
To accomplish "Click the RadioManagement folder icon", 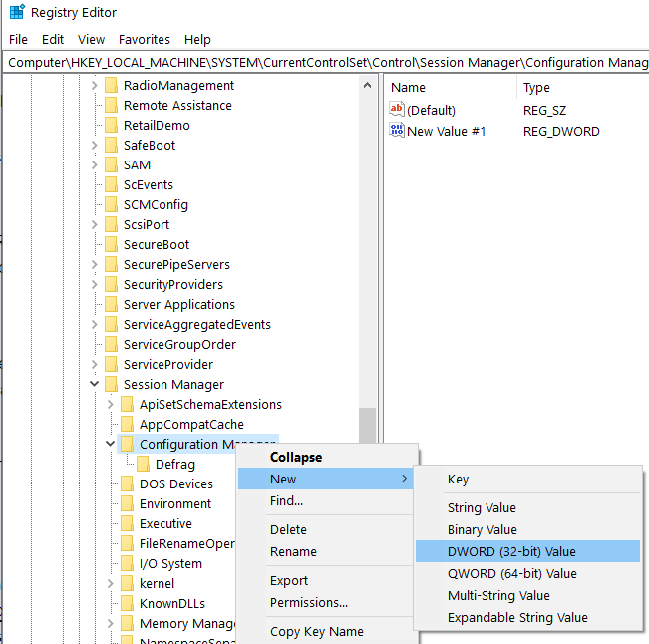I will coord(111,86).
